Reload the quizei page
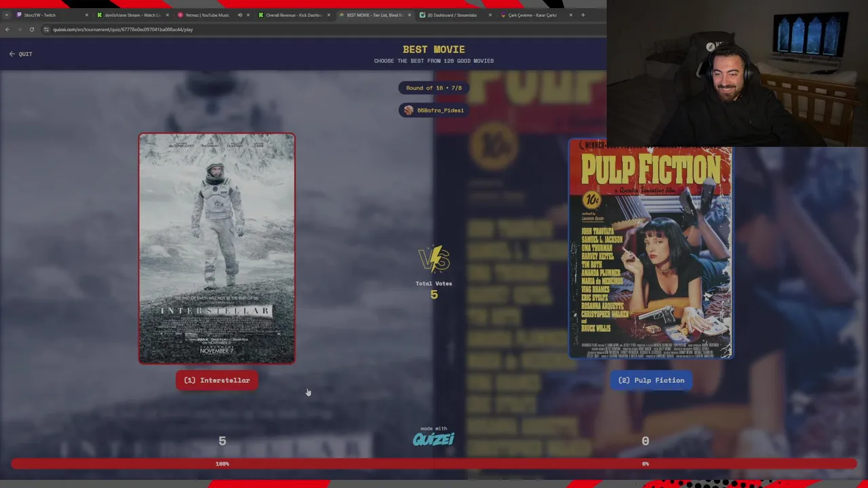Image resolution: width=868 pixels, height=488 pixels. click(x=31, y=29)
